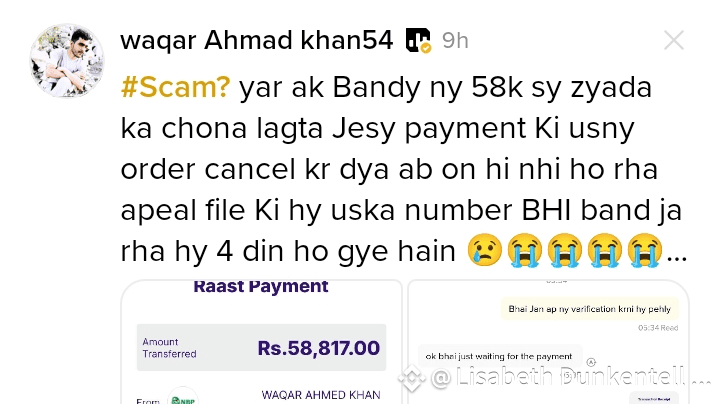Click the last loudly crying emoji
This screenshot has width=720, height=404.
(x=645, y=250)
